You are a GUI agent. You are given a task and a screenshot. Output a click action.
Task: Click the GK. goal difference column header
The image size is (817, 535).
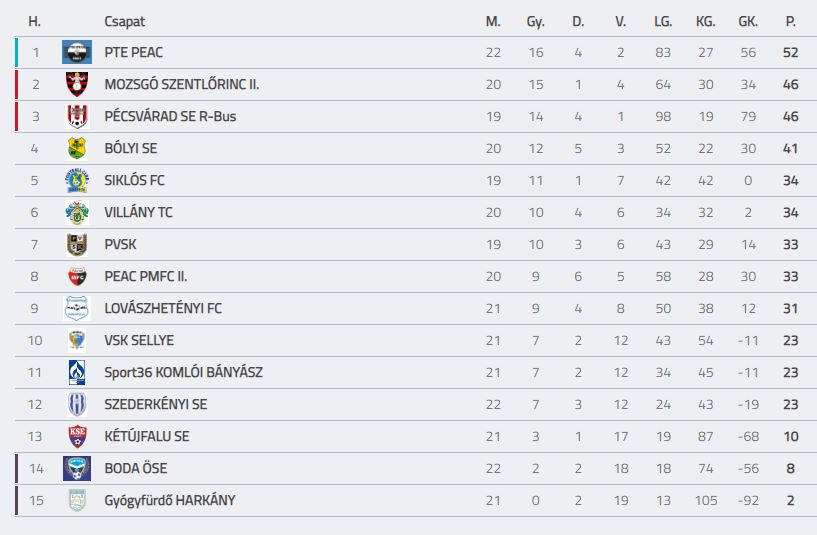(748, 21)
